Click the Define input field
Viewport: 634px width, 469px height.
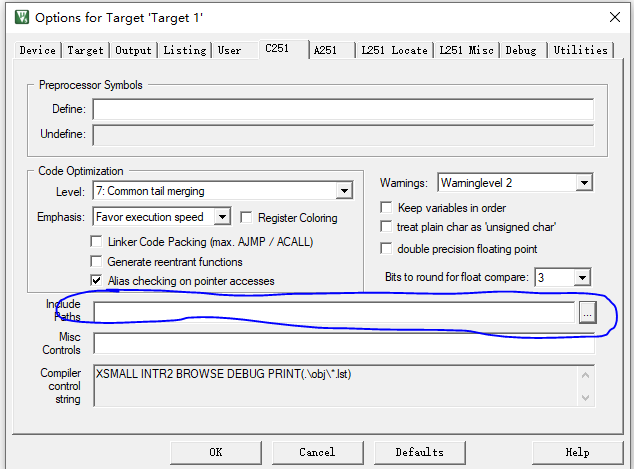pyautogui.click(x=343, y=109)
